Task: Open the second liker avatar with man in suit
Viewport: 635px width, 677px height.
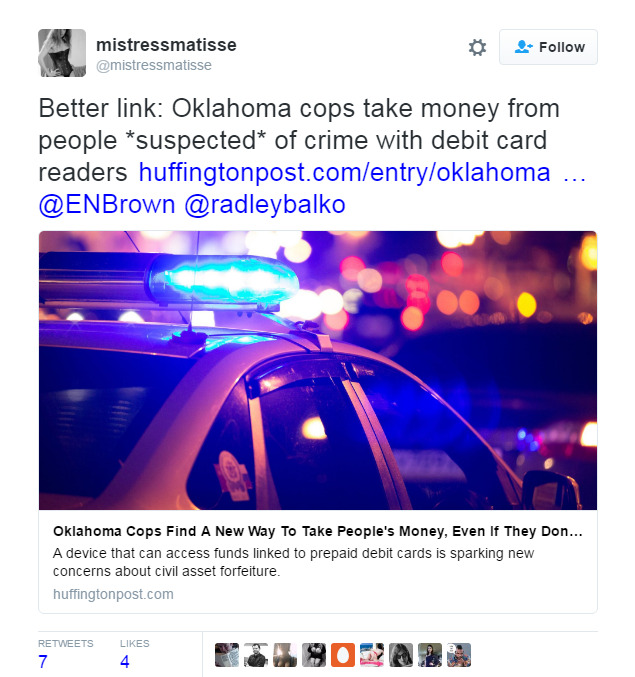Action: 256,655
